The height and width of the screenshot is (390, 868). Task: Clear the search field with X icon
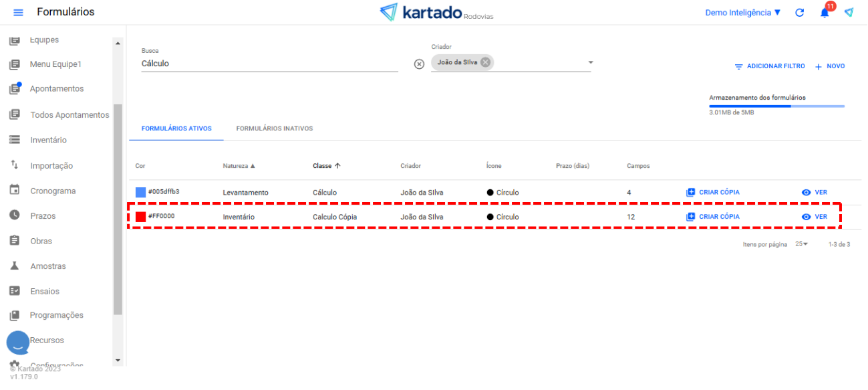(x=419, y=64)
